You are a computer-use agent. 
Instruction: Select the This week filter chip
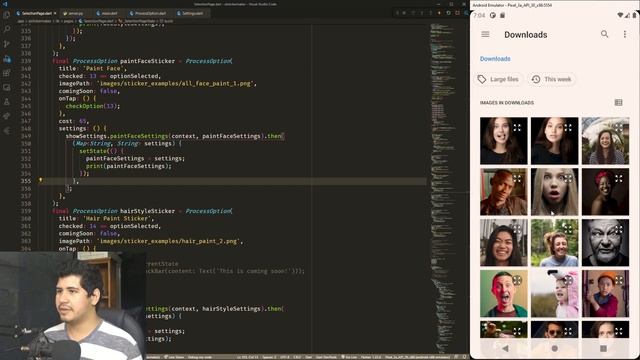[x=552, y=79]
